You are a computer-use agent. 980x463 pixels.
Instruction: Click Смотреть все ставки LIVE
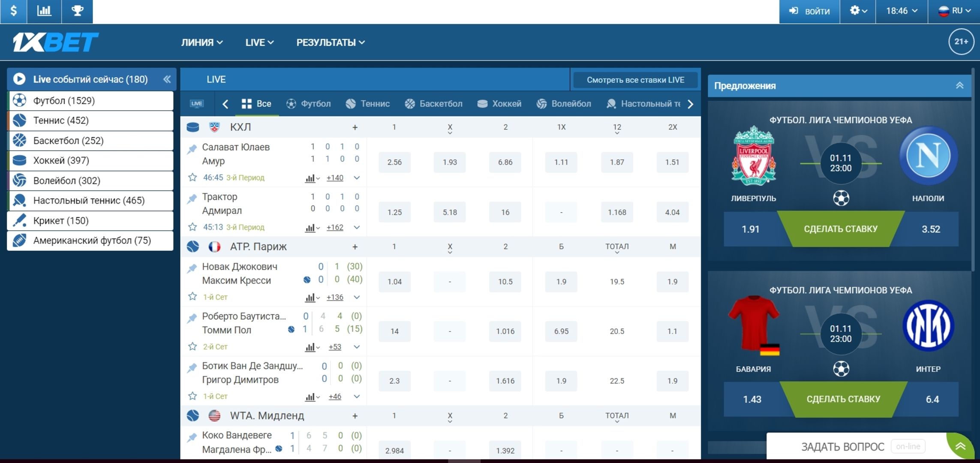(x=635, y=80)
